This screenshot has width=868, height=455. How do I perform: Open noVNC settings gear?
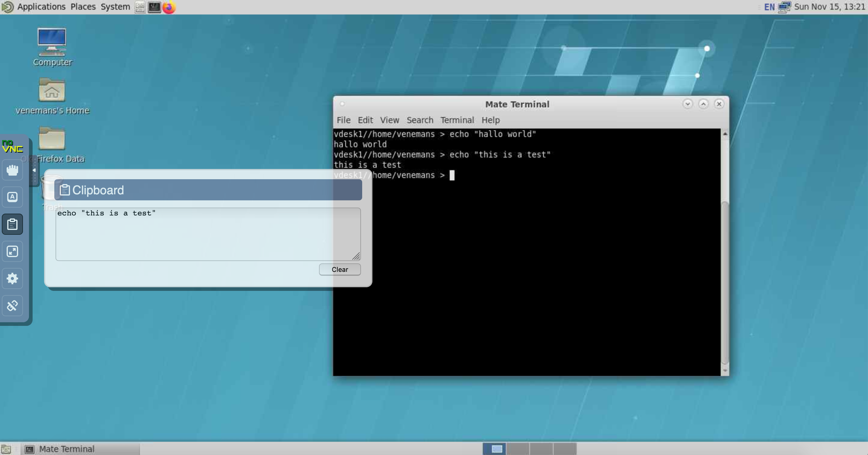click(12, 278)
